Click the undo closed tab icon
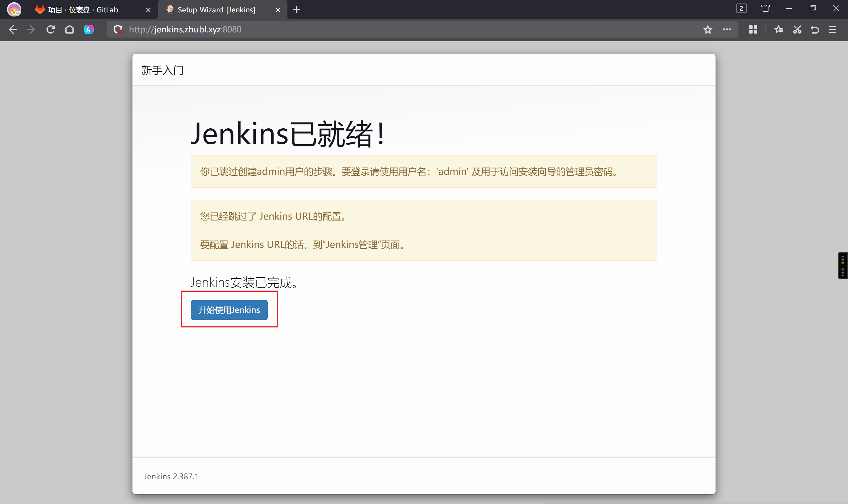 point(815,29)
